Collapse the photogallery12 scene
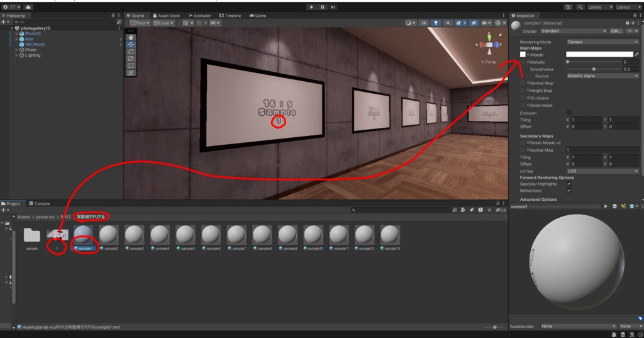Viewport: 644px width, 338px height. click(x=12, y=28)
